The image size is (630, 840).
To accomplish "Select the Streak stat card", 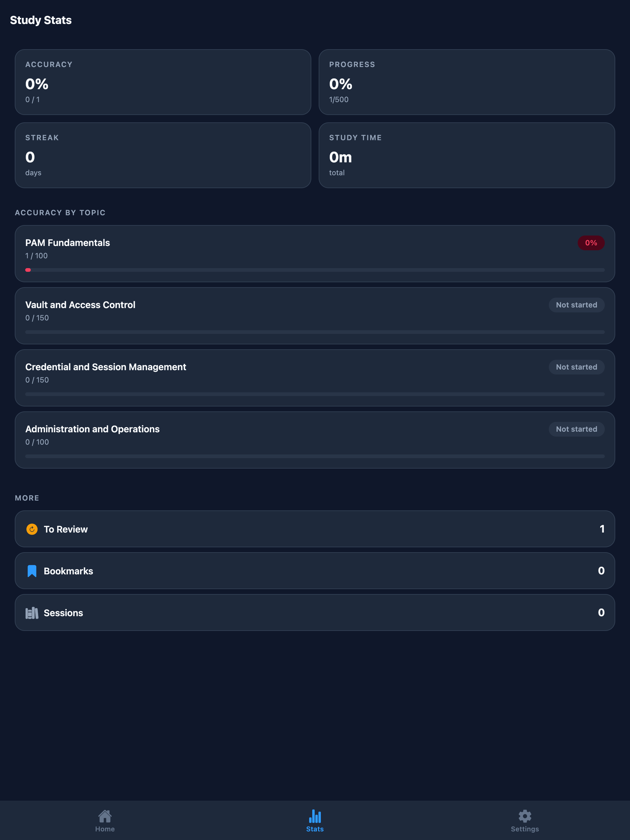I will pos(163,155).
